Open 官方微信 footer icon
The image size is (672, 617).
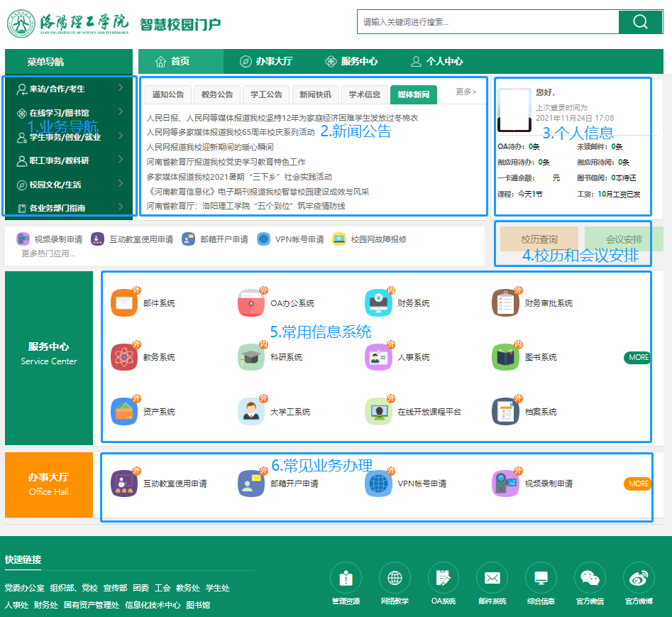(590, 579)
